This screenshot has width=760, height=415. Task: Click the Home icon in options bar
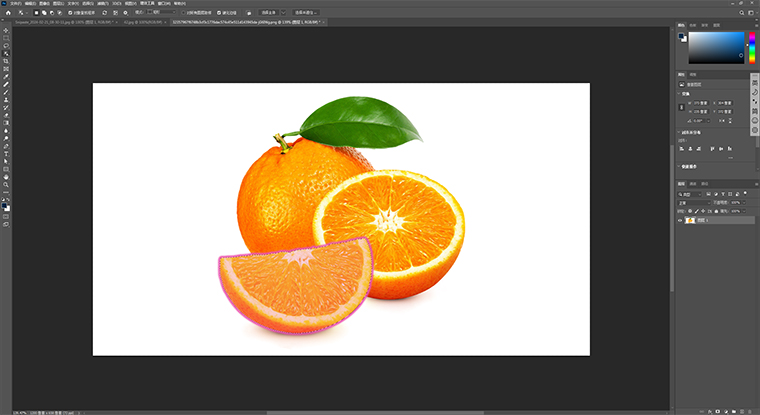[x=6, y=12]
